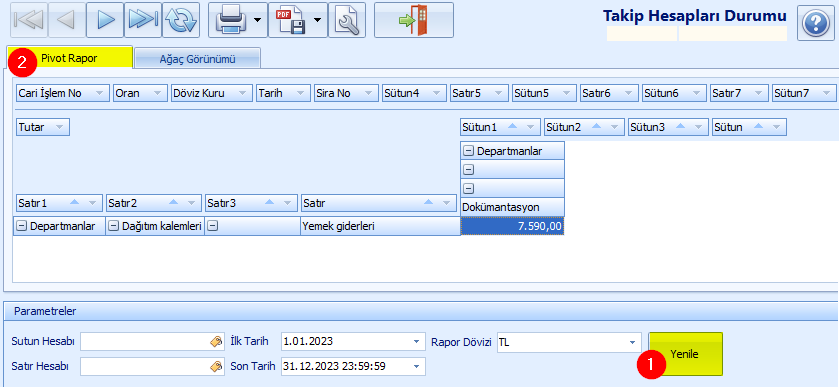Click the Sütun6 field header

[674, 93]
